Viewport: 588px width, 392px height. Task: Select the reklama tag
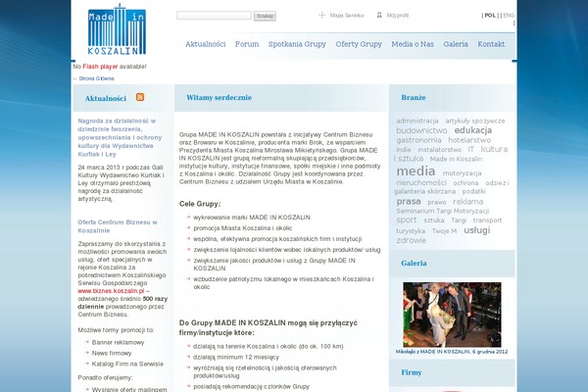tap(468, 202)
